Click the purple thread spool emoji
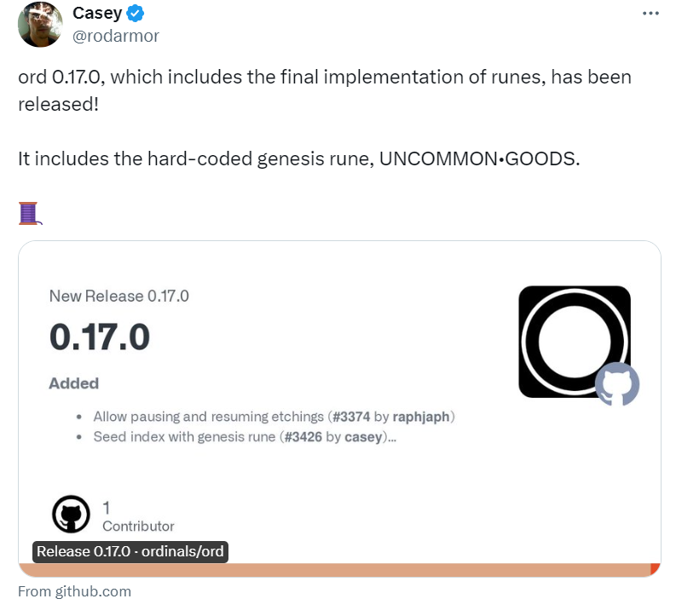 click(30, 213)
